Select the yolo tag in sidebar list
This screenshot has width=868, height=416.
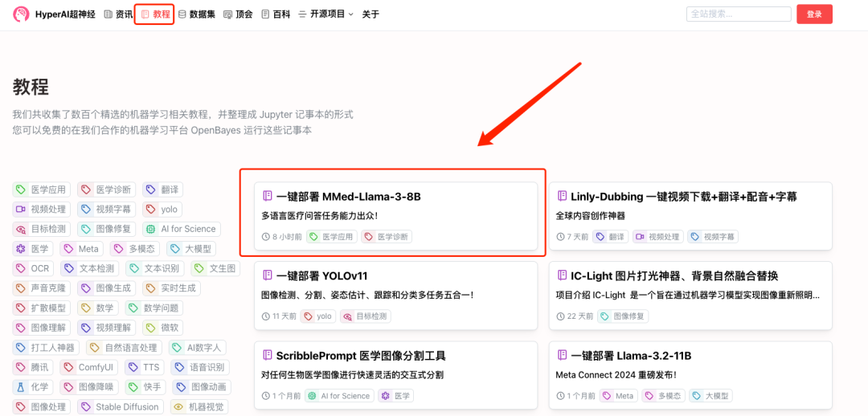[x=162, y=210]
